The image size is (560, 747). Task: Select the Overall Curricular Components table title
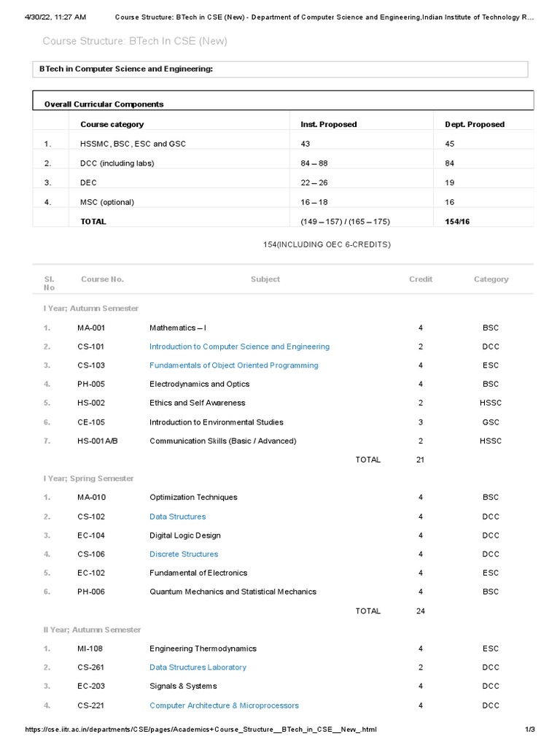pos(104,104)
